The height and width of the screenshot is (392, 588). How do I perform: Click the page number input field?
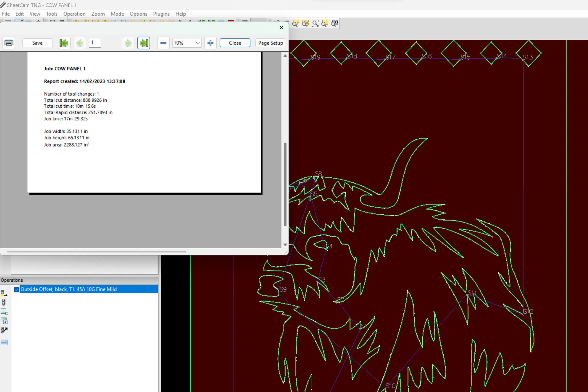coord(95,43)
